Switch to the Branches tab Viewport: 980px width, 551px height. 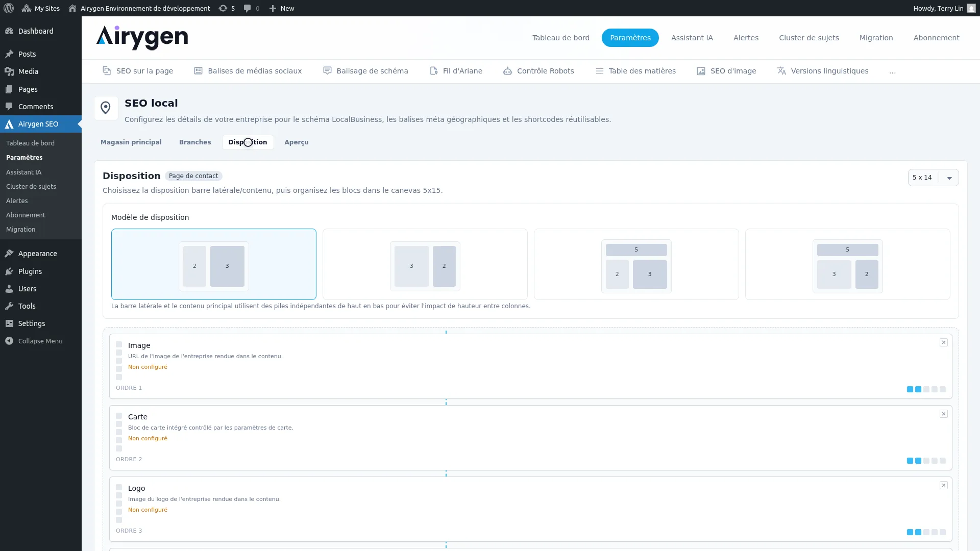click(195, 142)
